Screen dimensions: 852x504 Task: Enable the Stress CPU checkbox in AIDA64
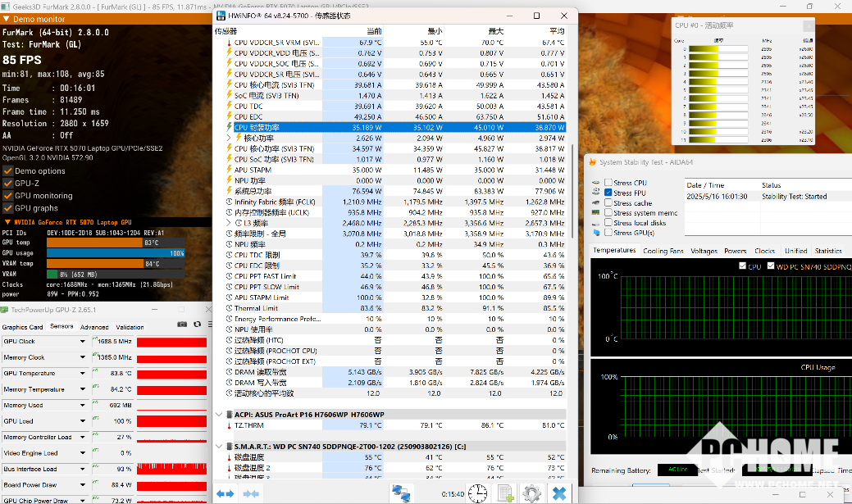pos(608,183)
